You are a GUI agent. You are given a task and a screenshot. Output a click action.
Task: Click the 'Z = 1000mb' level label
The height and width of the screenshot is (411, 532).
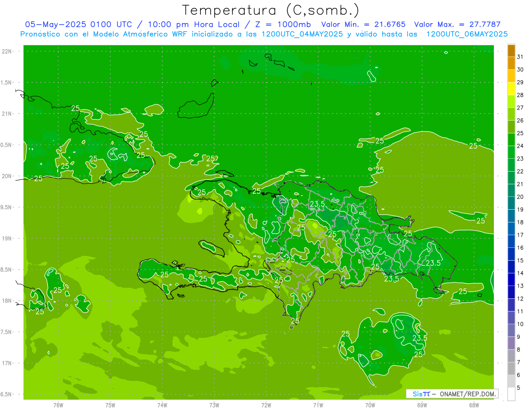coord(283,24)
